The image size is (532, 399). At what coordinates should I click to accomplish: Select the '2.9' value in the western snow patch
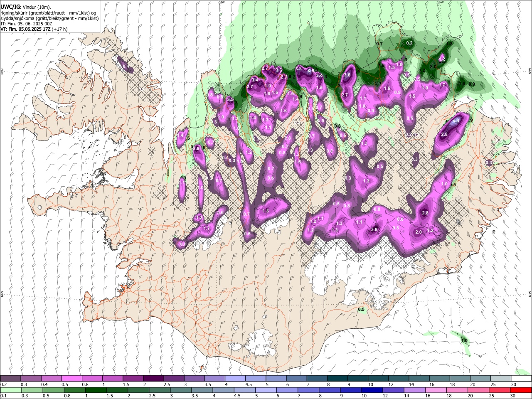tap(197, 148)
